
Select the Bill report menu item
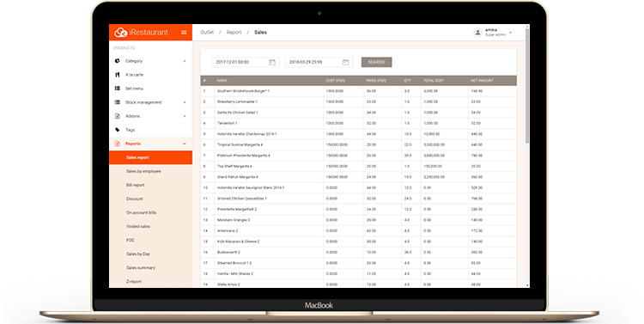[x=135, y=185]
